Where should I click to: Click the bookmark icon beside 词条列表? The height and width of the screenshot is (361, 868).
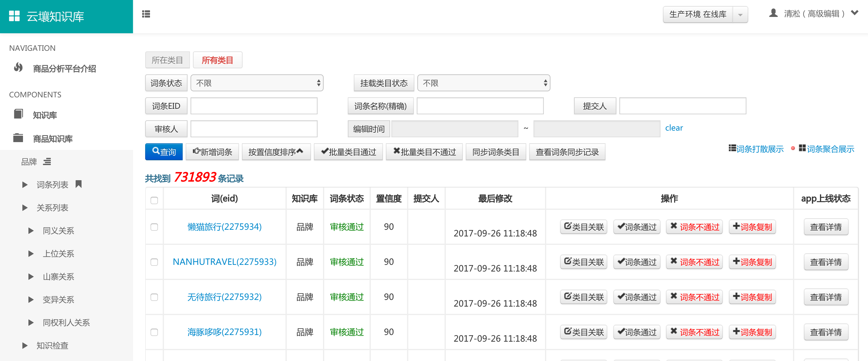tap(79, 184)
